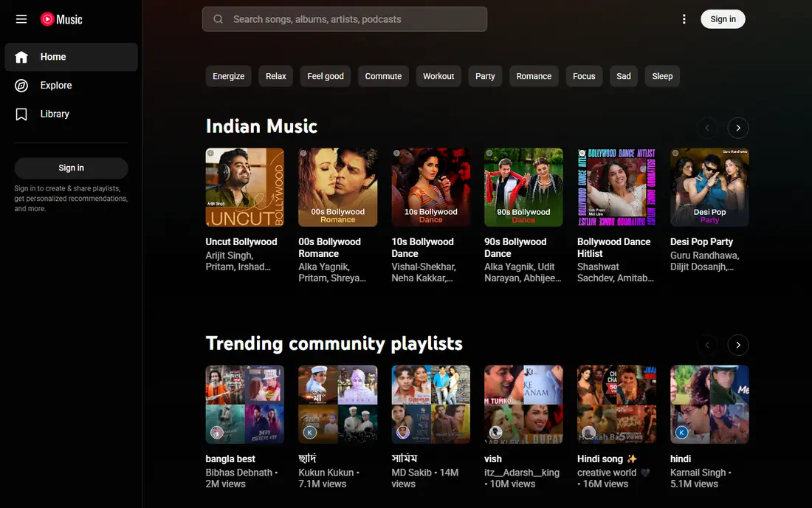812x508 pixels.
Task: Open the Hindi song playlist thumbnail
Action: tap(616, 405)
